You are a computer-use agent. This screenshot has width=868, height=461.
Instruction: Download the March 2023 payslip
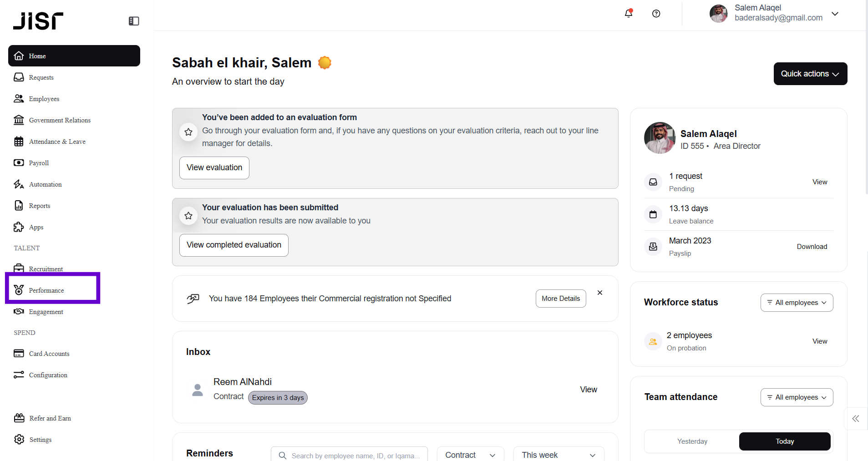pyautogui.click(x=812, y=247)
